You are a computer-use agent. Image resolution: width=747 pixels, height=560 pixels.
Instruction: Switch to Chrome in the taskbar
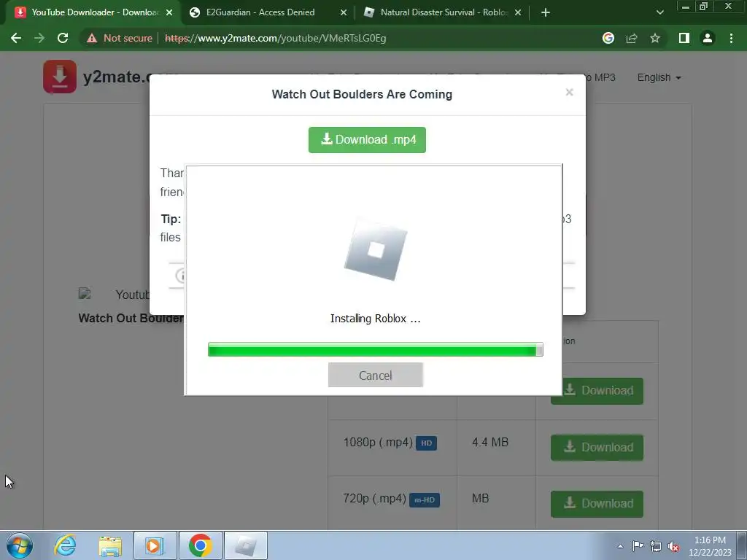200,545
